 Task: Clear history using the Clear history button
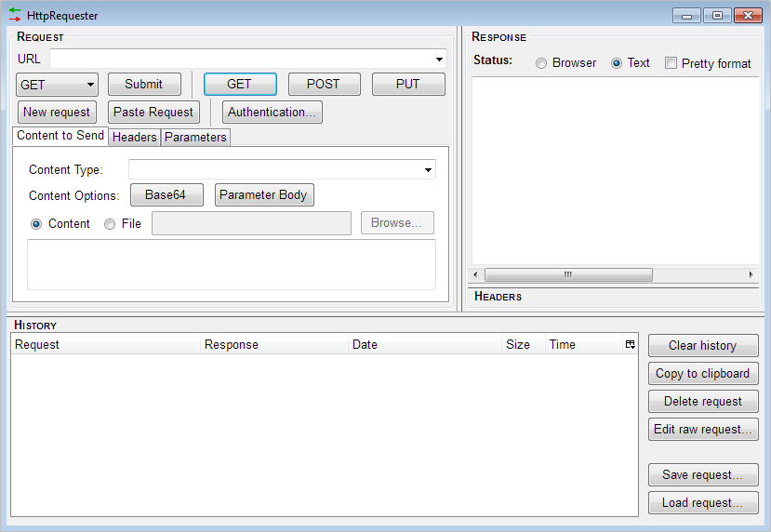tap(702, 346)
